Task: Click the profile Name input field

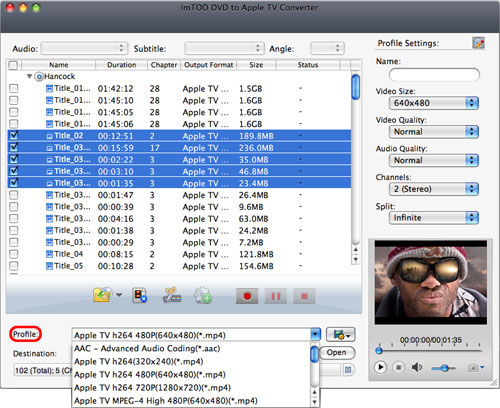Action: click(434, 75)
